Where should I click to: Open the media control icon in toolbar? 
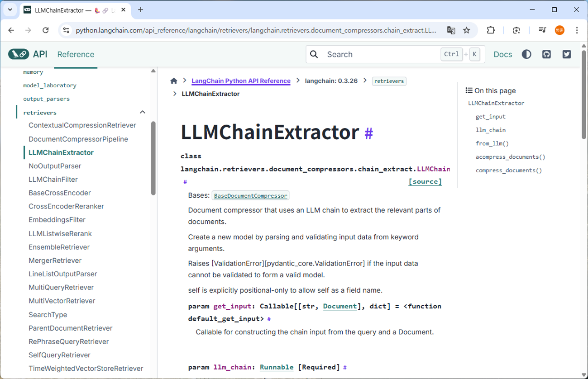(542, 30)
